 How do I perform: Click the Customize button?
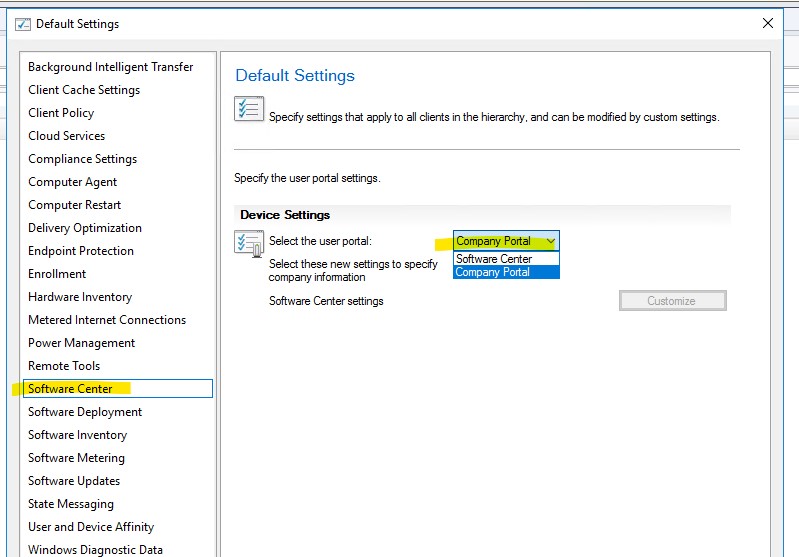pos(673,301)
